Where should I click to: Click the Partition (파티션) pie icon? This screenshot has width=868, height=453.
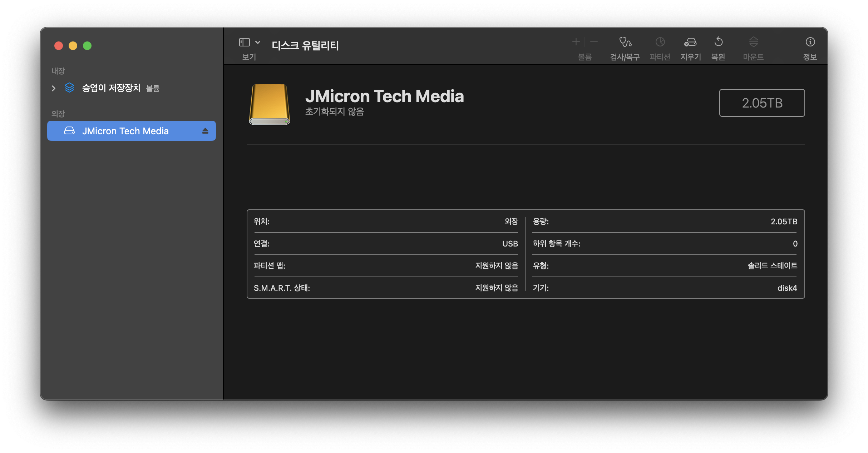click(x=660, y=42)
